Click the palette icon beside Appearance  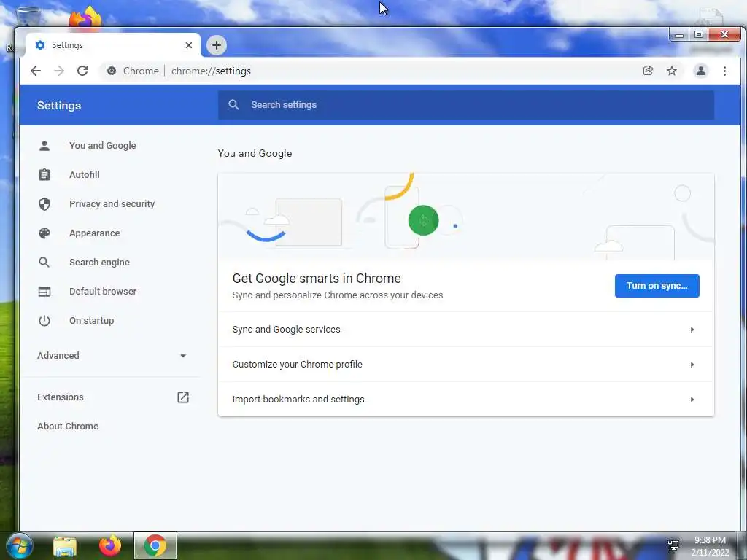(x=44, y=233)
